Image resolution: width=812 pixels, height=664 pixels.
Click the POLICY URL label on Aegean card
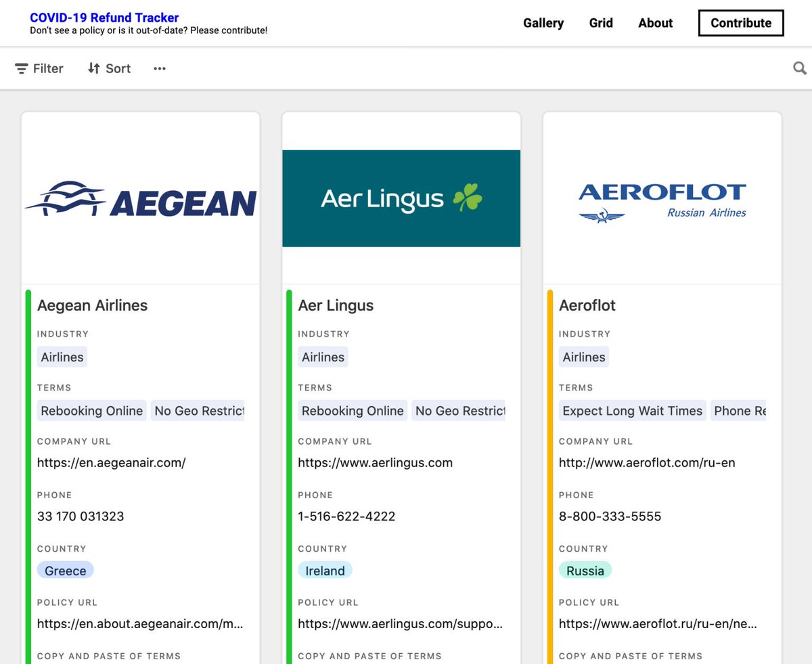[x=67, y=602]
